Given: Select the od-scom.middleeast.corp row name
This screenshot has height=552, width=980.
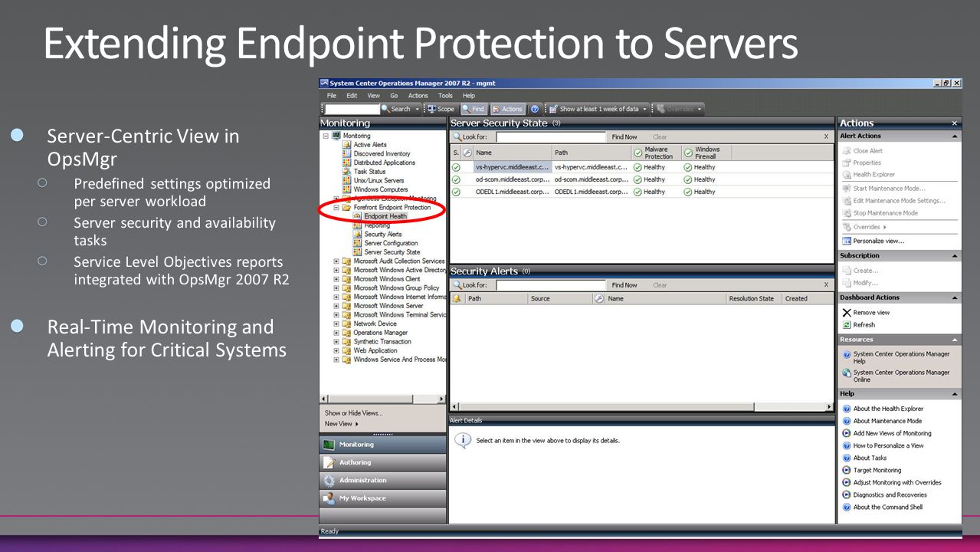Looking at the screenshot, I should [512, 179].
